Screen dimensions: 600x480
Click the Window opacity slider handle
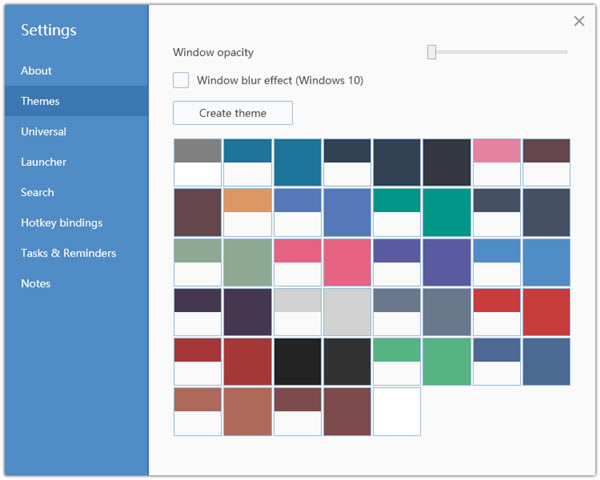click(x=432, y=52)
